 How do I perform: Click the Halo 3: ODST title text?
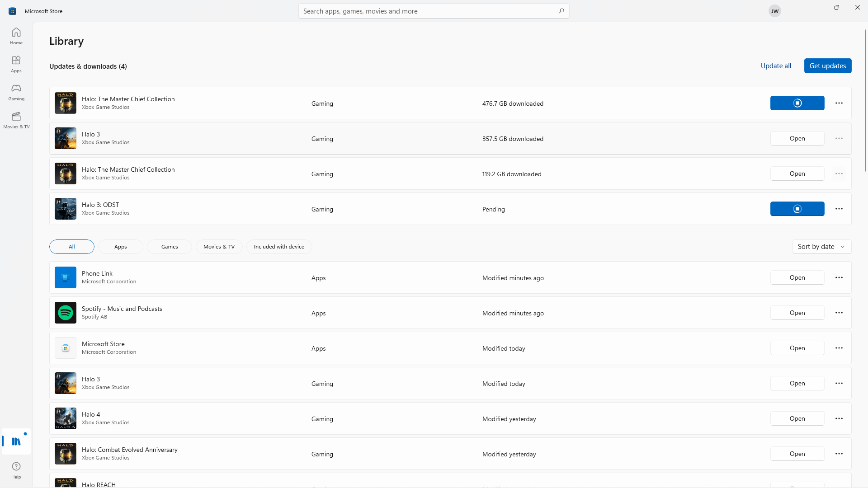pyautogui.click(x=100, y=205)
